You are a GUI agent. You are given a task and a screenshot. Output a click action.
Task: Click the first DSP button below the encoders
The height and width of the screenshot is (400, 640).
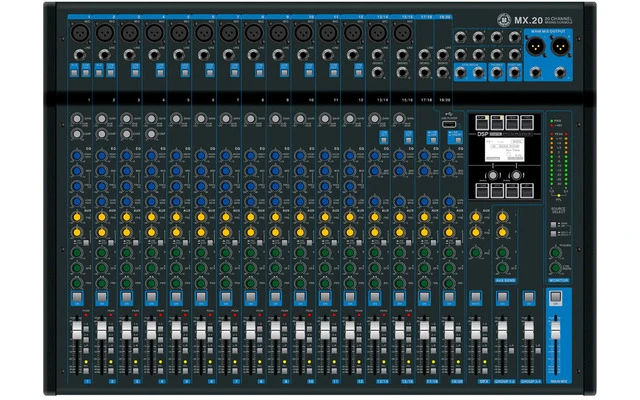[482, 190]
